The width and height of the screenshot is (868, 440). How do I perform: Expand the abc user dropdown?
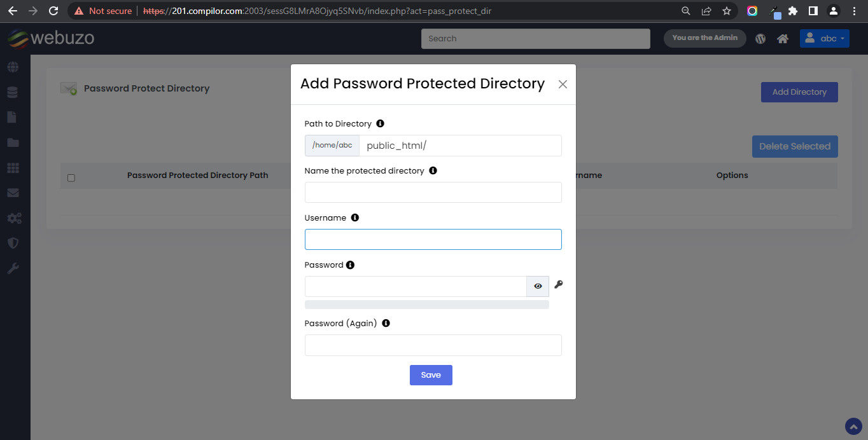tap(824, 39)
